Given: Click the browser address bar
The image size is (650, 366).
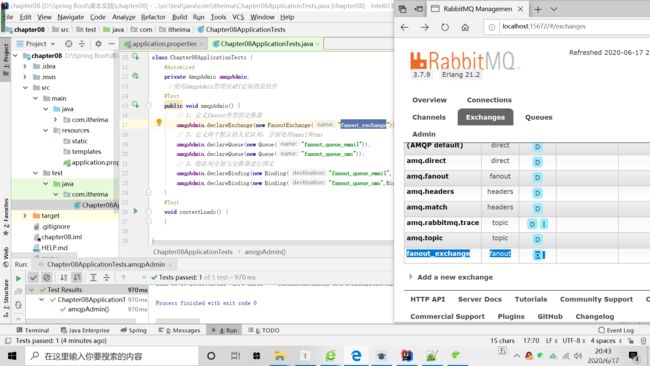Looking at the screenshot, I should pyautogui.click(x=567, y=27).
